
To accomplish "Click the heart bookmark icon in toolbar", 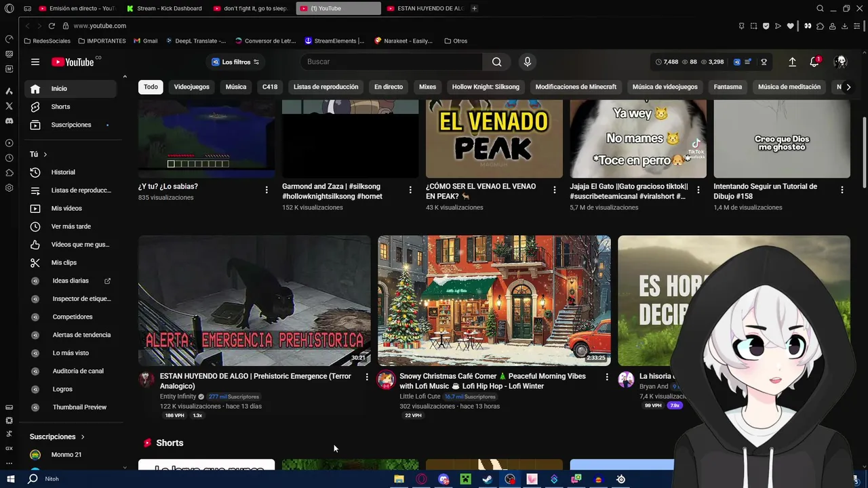I will (x=790, y=26).
